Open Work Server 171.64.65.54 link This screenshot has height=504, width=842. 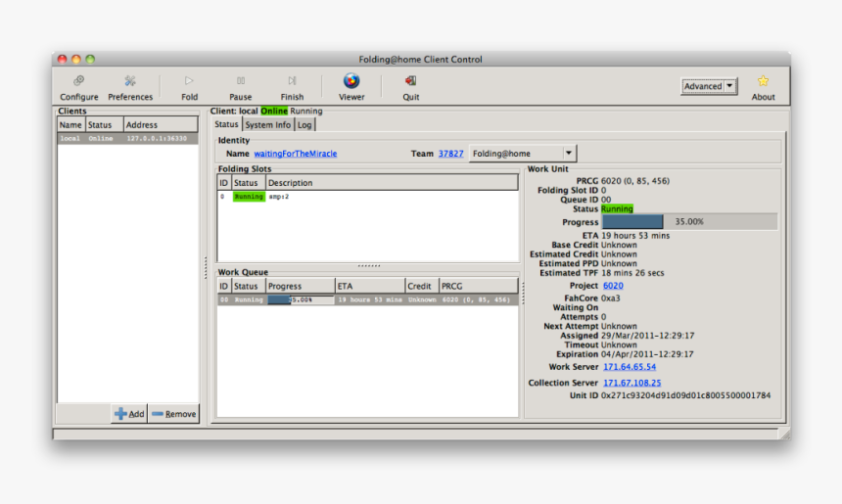[x=630, y=367]
